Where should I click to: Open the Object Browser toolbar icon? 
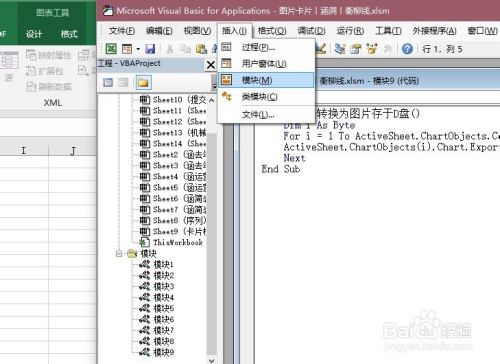tap(372, 49)
